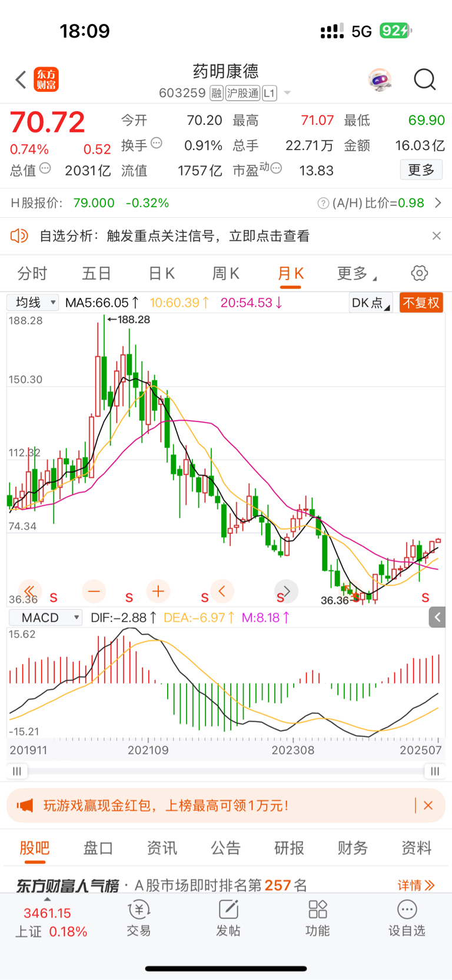Collapse the indicator side panel arrow
The width and height of the screenshot is (452, 980).
pyautogui.click(x=437, y=617)
